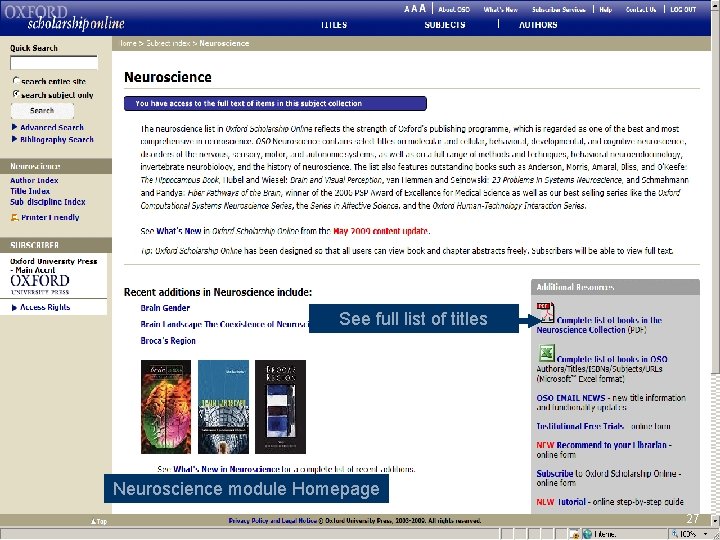
Task: Click the Brain Landscape book cover
Action: [x=224, y=407]
